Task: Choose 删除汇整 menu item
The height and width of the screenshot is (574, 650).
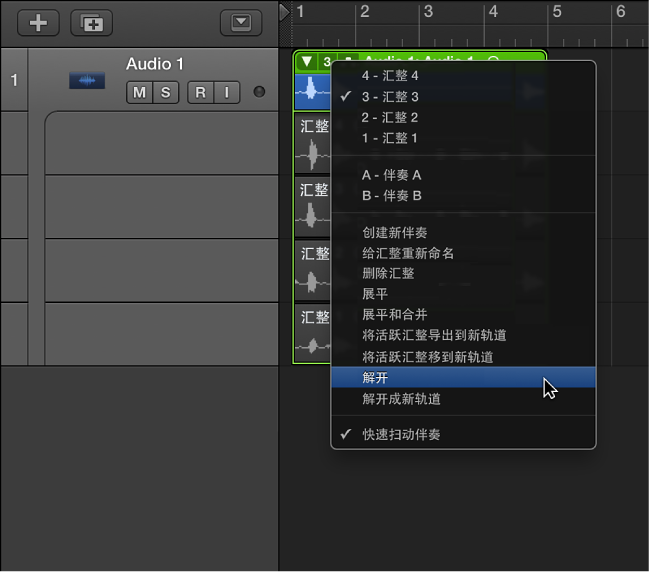Action: (463, 274)
